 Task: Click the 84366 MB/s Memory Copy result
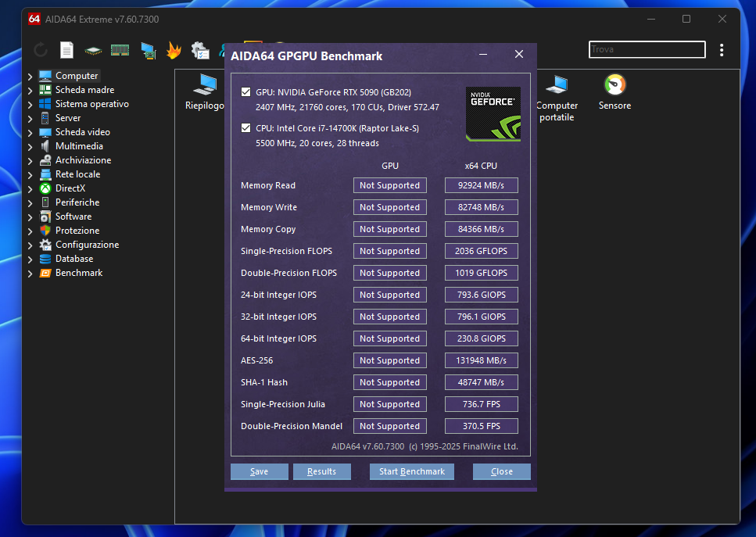[481, 229]
